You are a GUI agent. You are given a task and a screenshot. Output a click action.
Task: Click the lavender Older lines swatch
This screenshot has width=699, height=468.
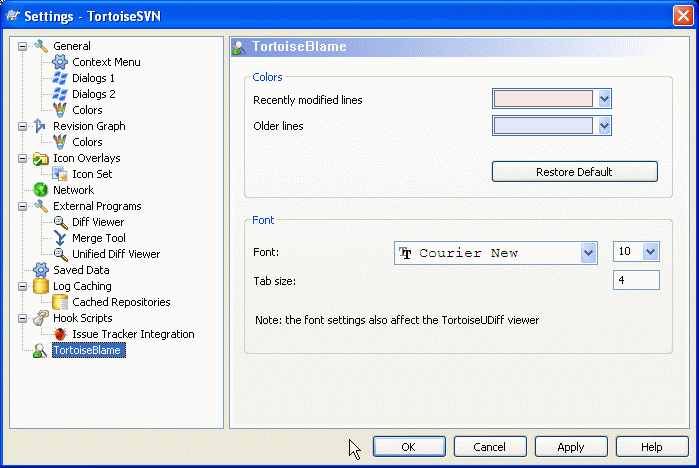click(x=543, y=126)
